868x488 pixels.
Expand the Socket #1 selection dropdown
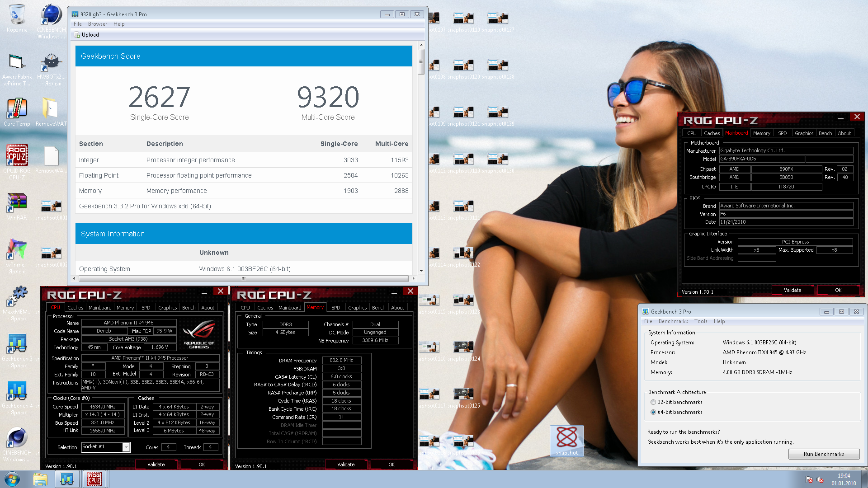click(126, 447)
